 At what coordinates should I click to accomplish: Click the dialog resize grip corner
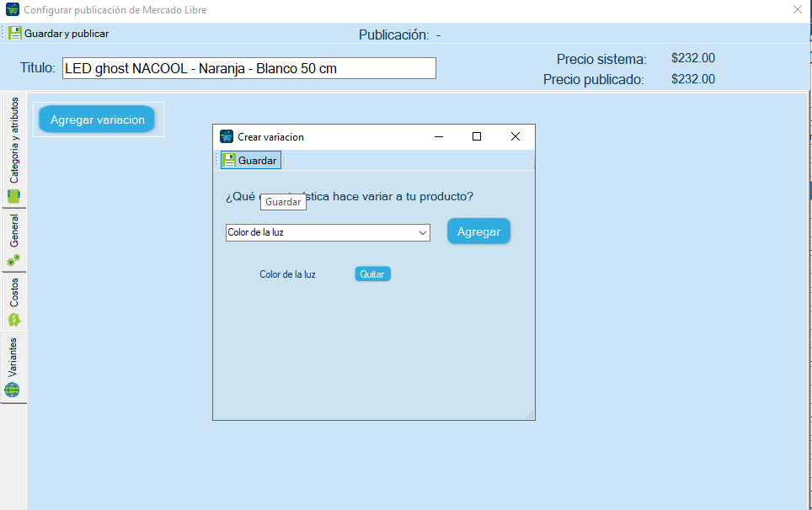click(530, 415)
